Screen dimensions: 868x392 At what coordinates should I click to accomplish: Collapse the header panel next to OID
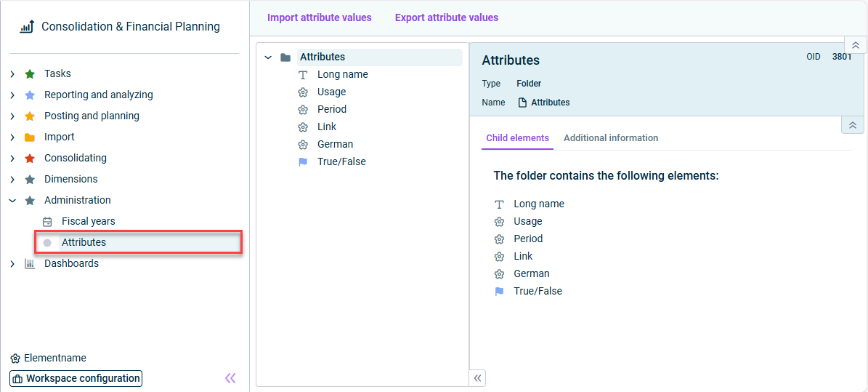[855, 45]
